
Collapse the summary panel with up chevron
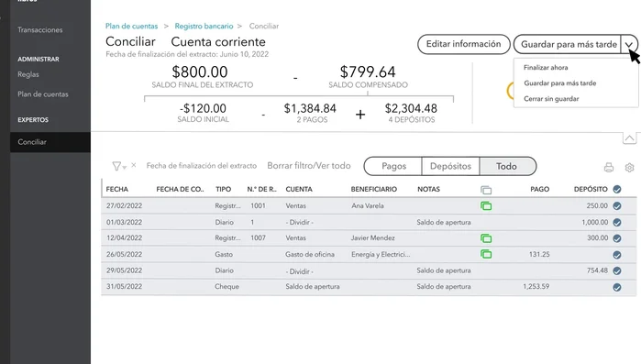point(630,138)
